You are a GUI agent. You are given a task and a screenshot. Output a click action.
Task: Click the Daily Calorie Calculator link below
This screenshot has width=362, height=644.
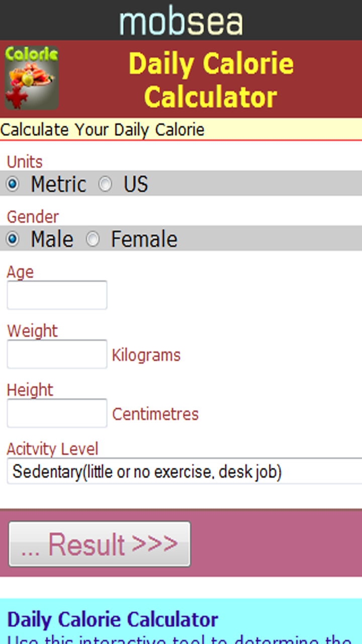(114, 619)
